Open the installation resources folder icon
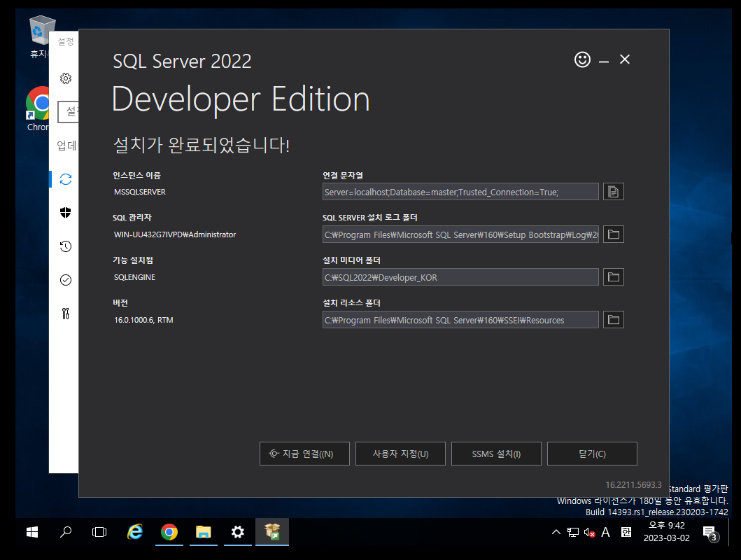Screen dimensions: 741x560 [614, 320]
